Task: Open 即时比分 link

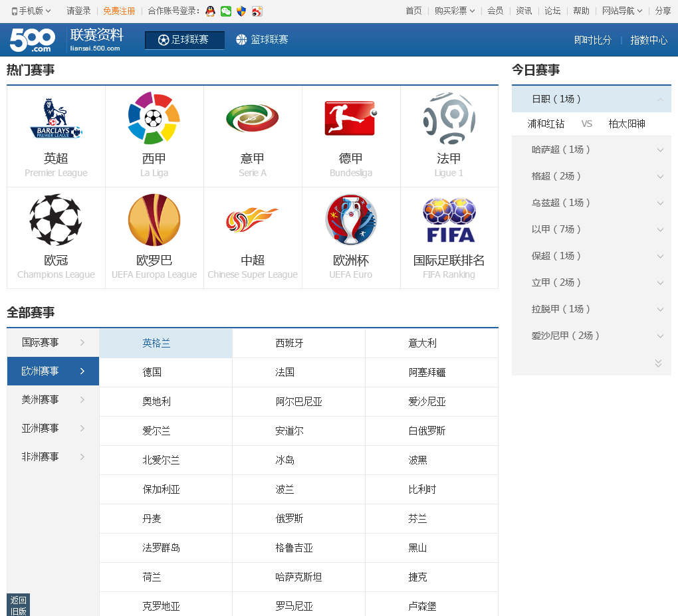Action: [593, 40]
